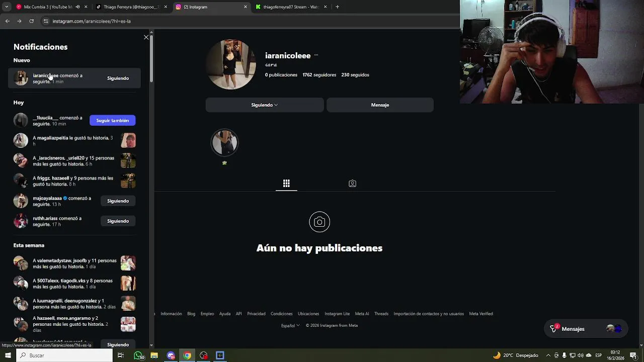This screenshot has width=644, height=362.
Task: Open Task View on the taskbar
Action: click(x=121, y=355)
